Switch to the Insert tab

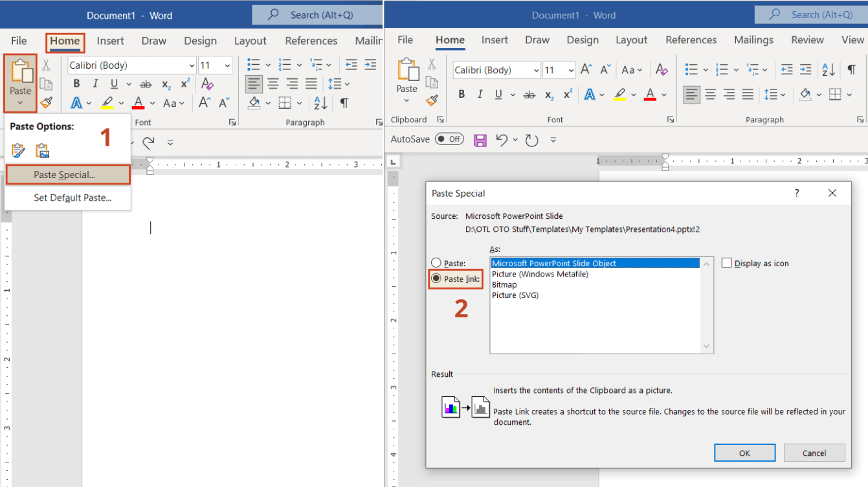pos(110,40)
